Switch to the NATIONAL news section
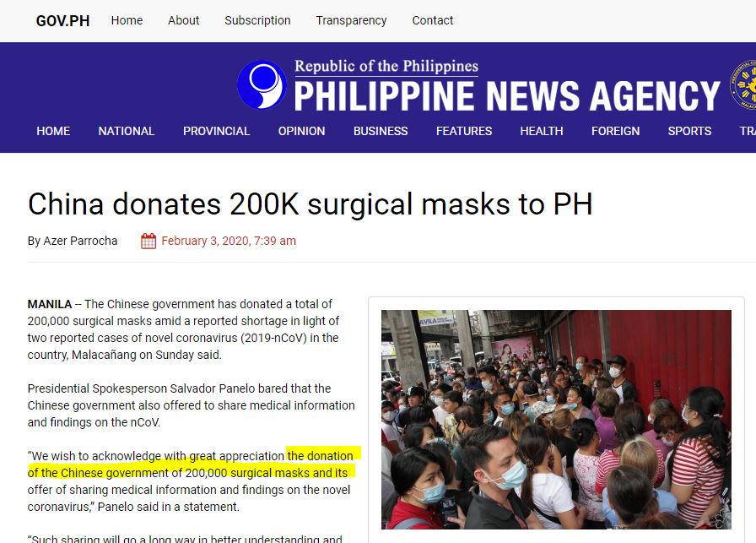The width and height of the screenshot is (756, 543). click(x=127, y=131)
